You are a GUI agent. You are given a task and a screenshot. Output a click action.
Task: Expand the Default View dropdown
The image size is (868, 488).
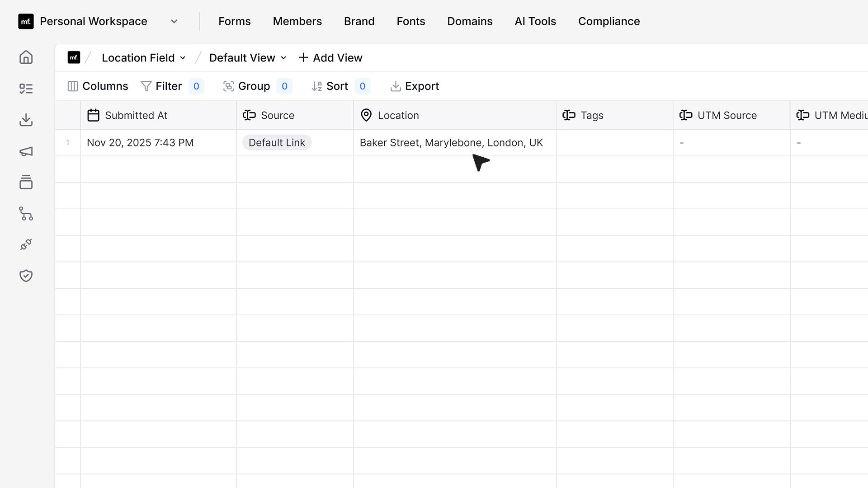tap(248, 58)
